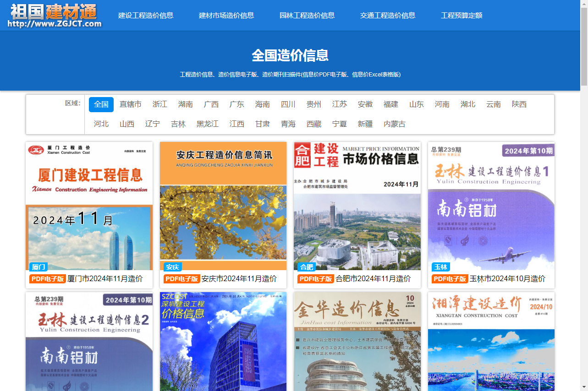Click the page vertical scrollbar thumb

pyautogui.click(x=584, y=46)
